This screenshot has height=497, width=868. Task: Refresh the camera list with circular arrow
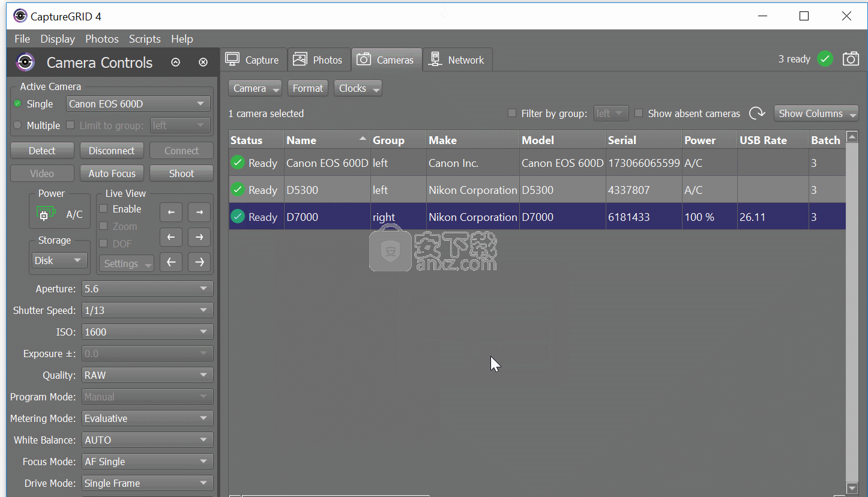coord(758,113)
